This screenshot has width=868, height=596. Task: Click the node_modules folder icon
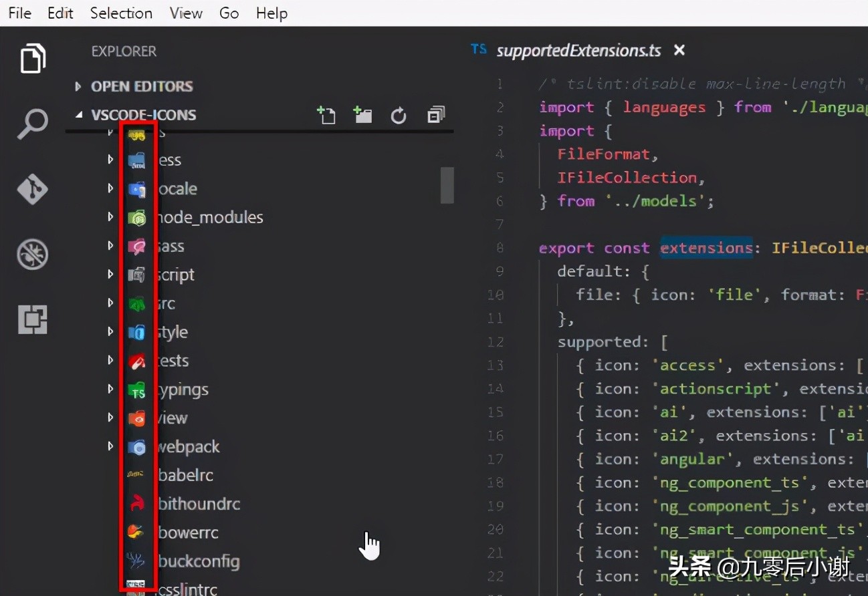point(137,218)
